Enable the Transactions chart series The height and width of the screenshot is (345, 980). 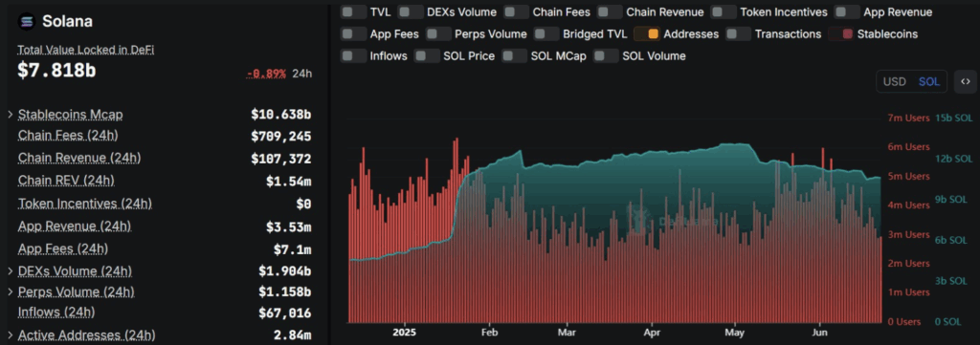click(x=739, y=33)
